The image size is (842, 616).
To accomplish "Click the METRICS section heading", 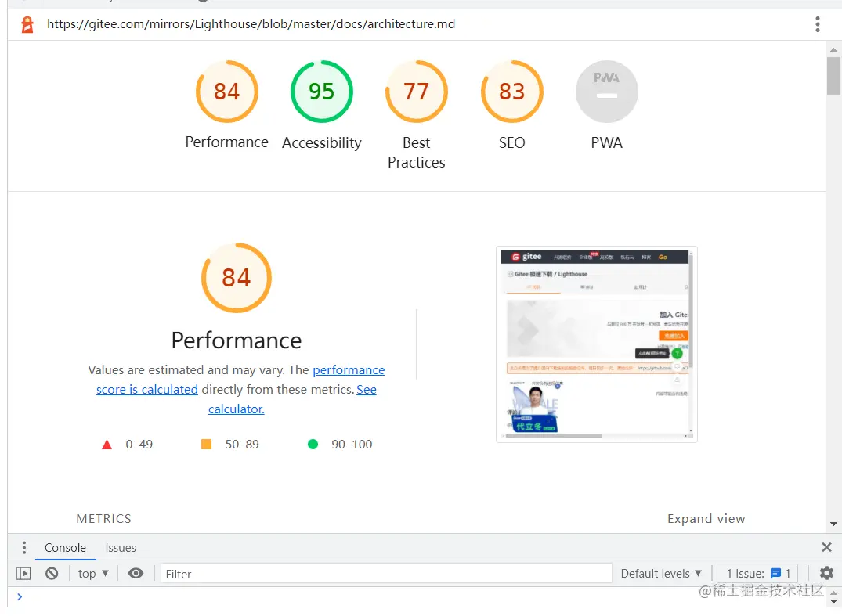I will coord(103,519).
